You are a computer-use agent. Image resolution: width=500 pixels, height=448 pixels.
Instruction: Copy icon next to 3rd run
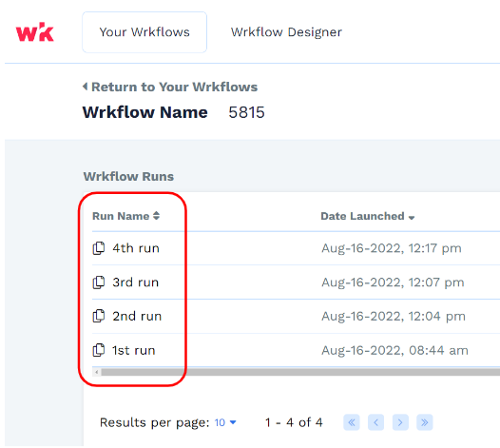99,282
